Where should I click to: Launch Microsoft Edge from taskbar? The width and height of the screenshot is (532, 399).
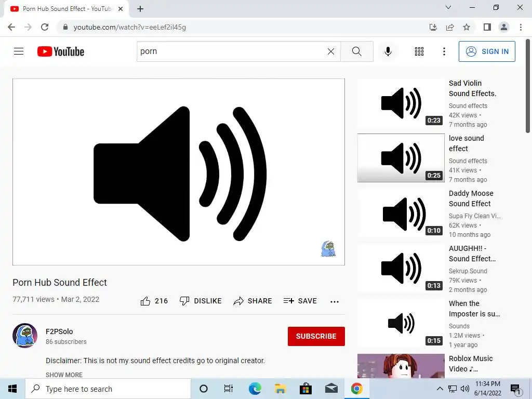click(255, 389)
